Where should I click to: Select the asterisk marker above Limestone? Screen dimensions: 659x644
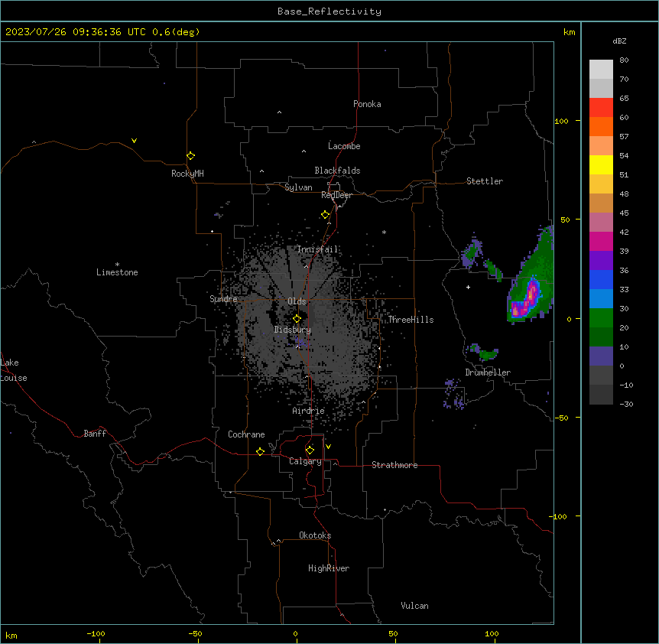tap(117, 265)
